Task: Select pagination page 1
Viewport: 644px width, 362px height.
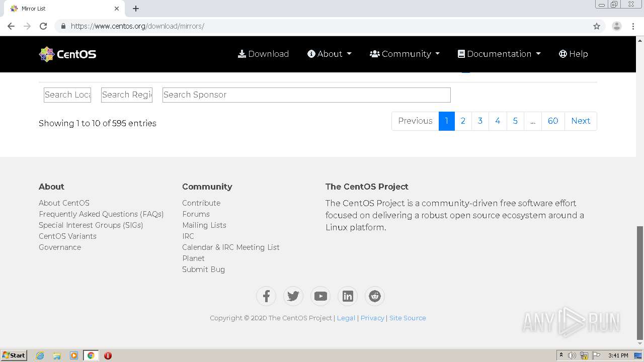Action: [446, 121]
